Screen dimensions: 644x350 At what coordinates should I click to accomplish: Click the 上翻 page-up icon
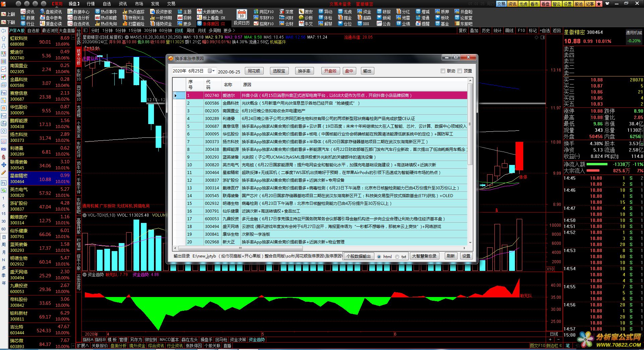tap(8, 14)
